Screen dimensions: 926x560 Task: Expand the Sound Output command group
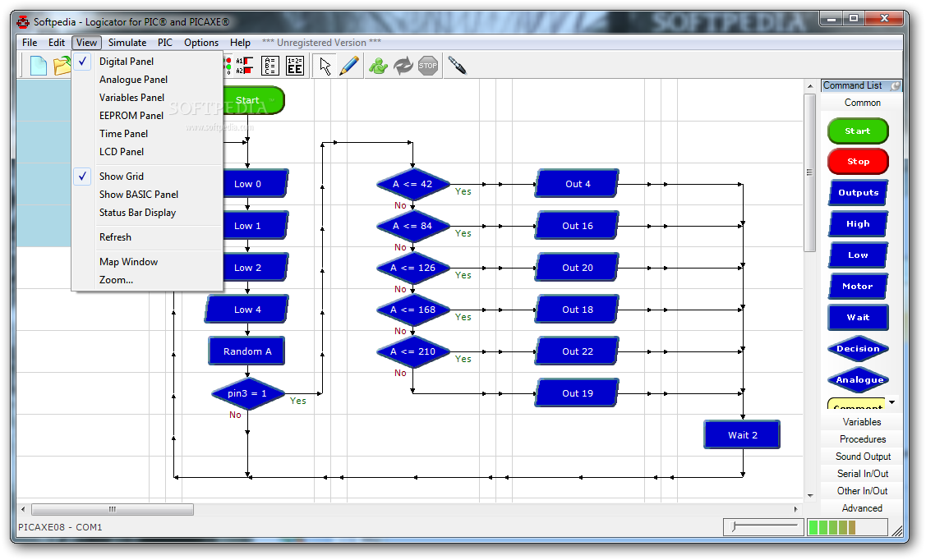click(x=862, y=457)
